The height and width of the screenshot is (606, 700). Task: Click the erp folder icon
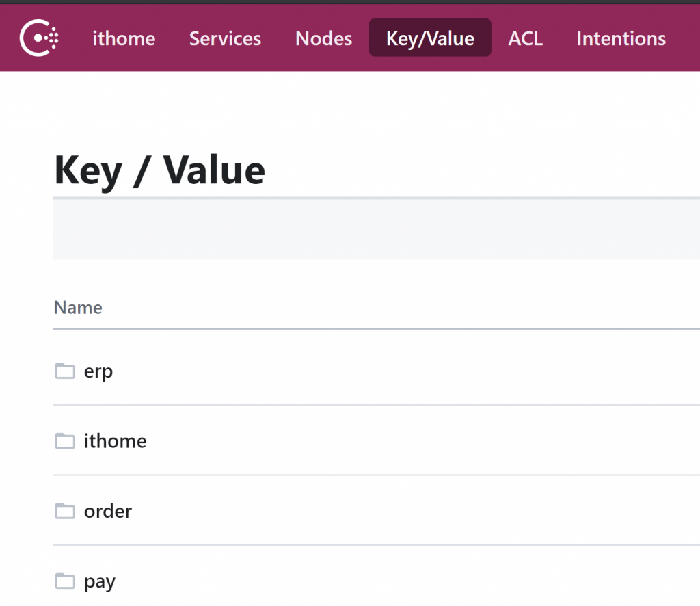coord(65,371)
